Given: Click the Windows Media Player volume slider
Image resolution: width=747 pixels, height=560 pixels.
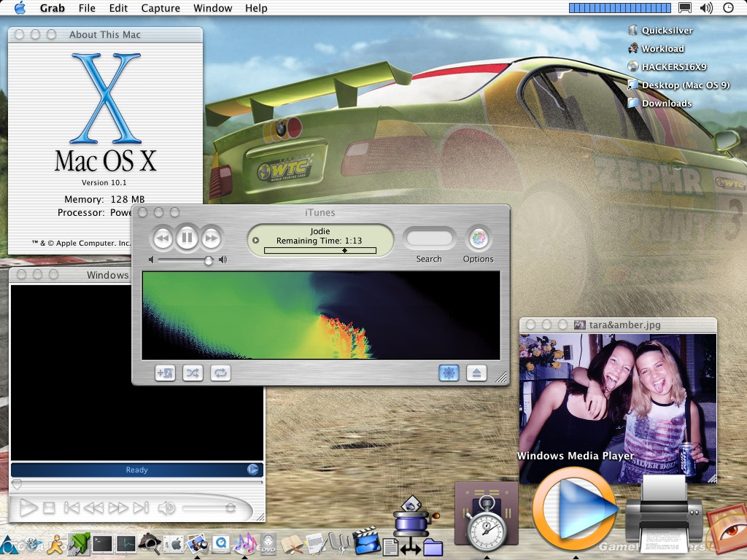Looking at the screenshot, I should [x=209, y=508].
